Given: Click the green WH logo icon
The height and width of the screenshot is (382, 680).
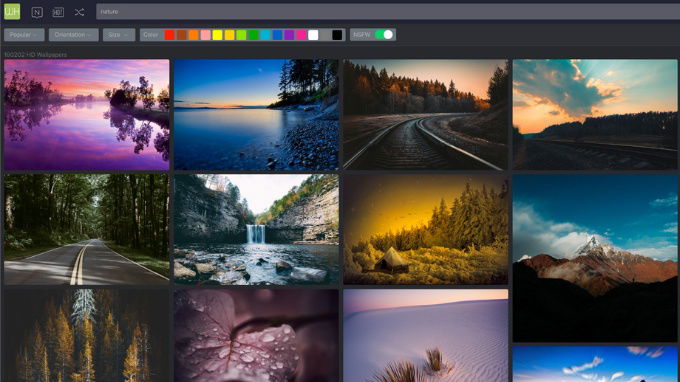Looking at the screenshot, I should coord(12,12).
